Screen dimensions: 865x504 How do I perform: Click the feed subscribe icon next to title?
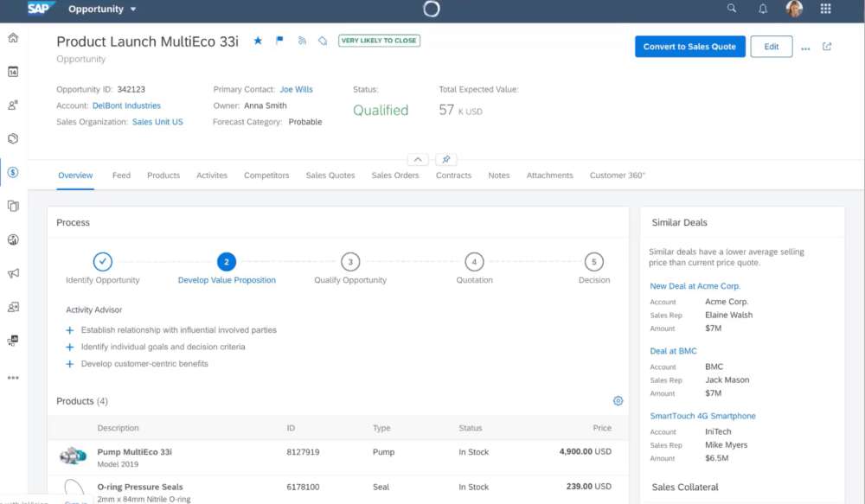click(302, 41)
